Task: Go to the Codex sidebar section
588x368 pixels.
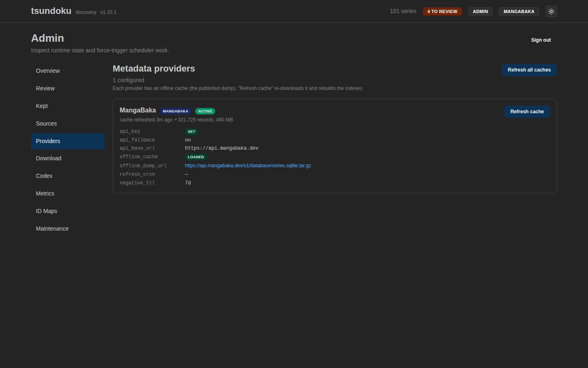Action: [x=68, y=176]
